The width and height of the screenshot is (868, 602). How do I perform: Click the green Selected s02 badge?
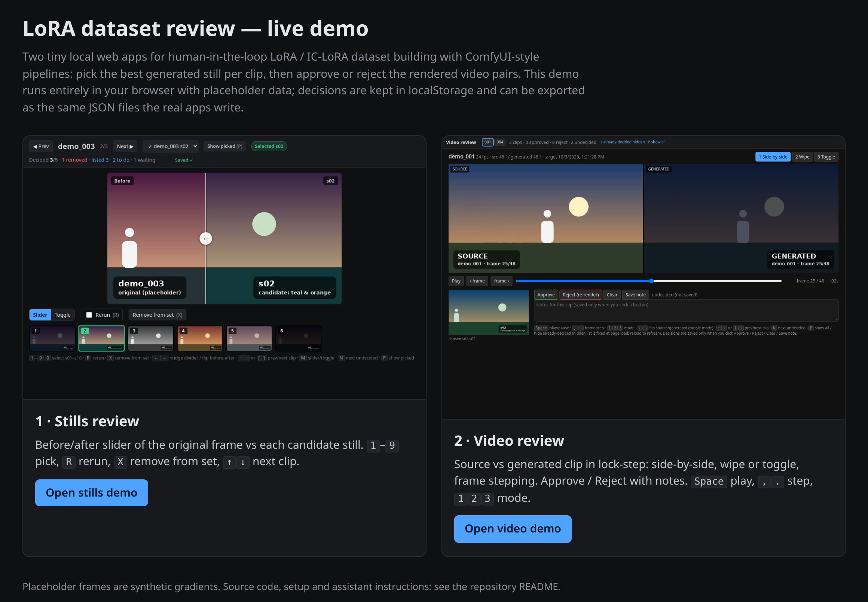coord(269,146)
